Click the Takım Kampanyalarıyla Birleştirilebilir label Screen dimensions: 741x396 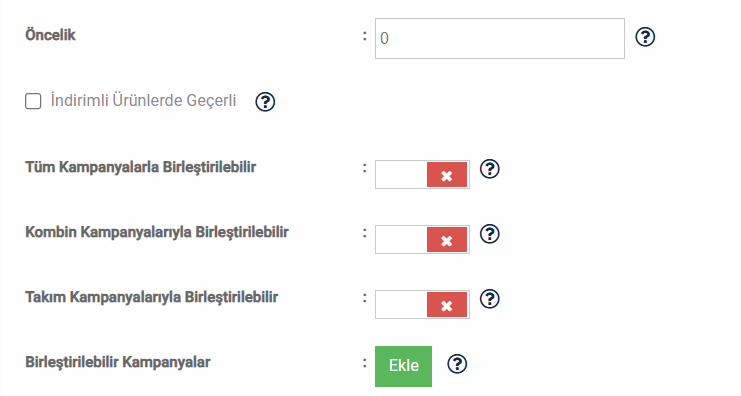[x=151, y=297]
